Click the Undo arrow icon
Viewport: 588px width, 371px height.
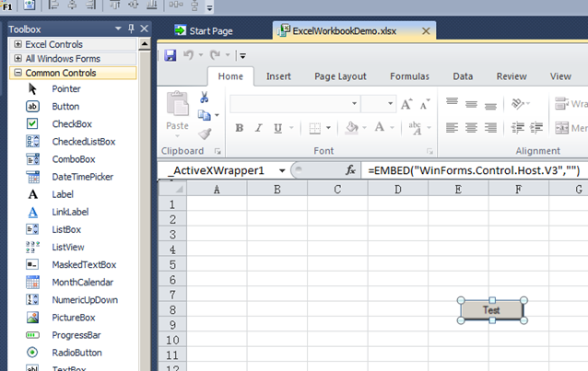pos(188,55)
